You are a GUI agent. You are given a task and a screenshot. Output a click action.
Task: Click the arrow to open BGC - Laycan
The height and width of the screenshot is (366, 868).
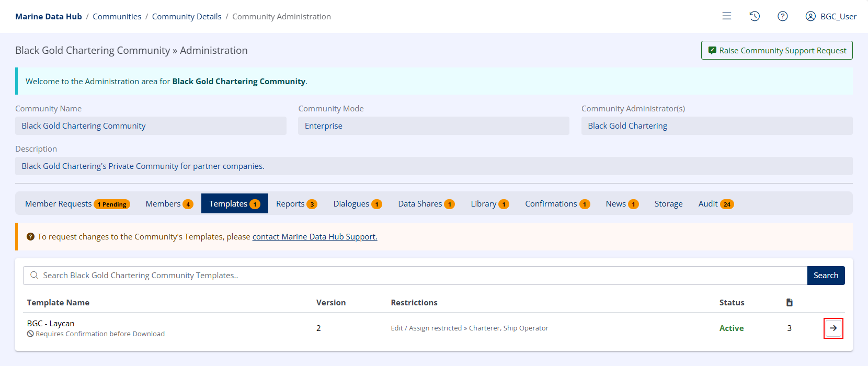click(x=833, y=328)
